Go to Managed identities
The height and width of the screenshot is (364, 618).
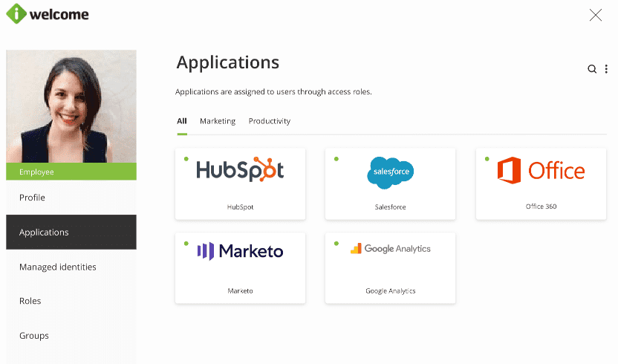click(x=58, y=267)
